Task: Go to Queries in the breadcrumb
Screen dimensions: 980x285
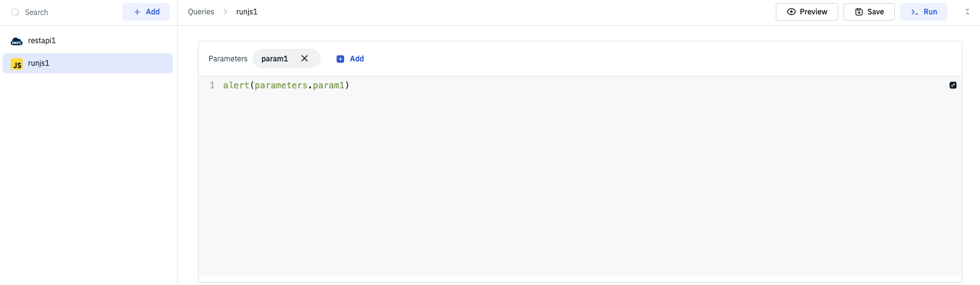Action: click(201, 12)
